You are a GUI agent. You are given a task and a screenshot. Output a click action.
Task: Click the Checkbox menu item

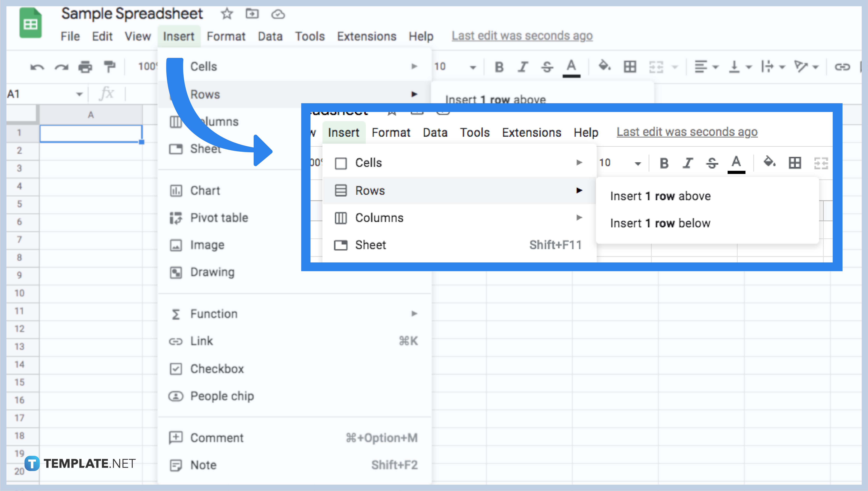[216, 368]
